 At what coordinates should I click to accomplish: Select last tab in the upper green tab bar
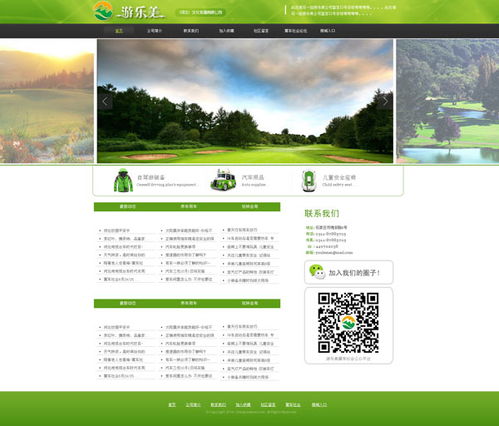pos(250,207)
